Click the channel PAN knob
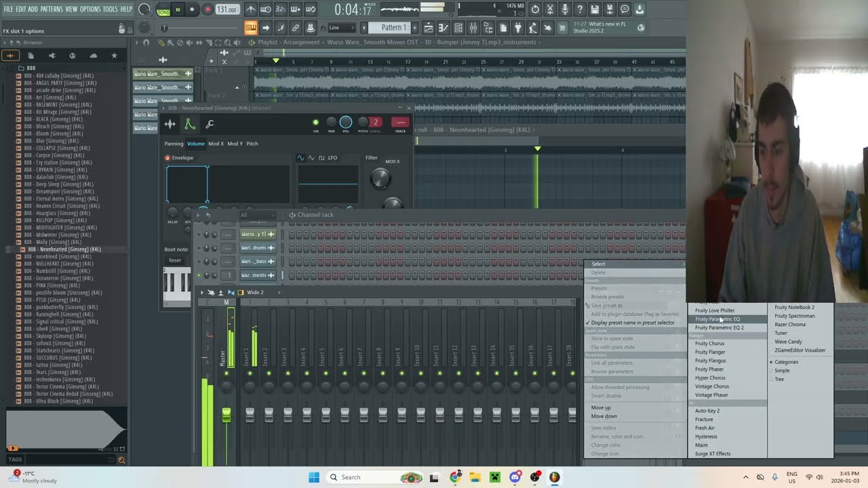The image size is (868, 488). [331, 122]
